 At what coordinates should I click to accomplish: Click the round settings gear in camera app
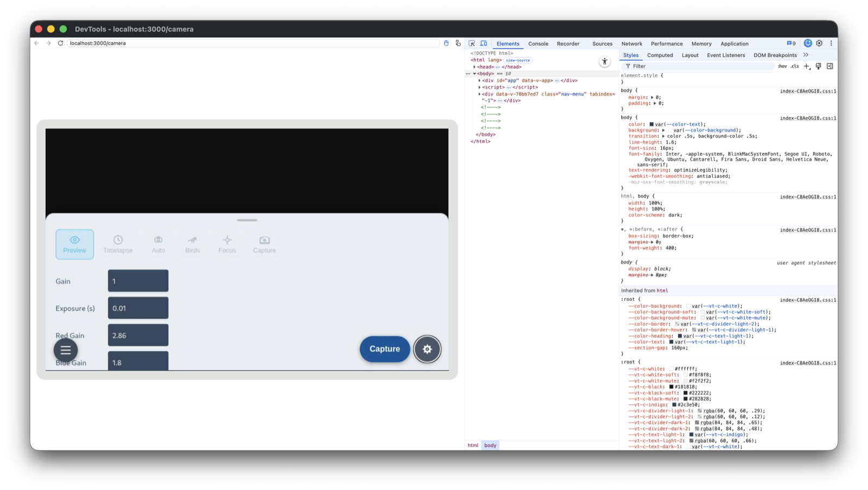click(427, 349)
